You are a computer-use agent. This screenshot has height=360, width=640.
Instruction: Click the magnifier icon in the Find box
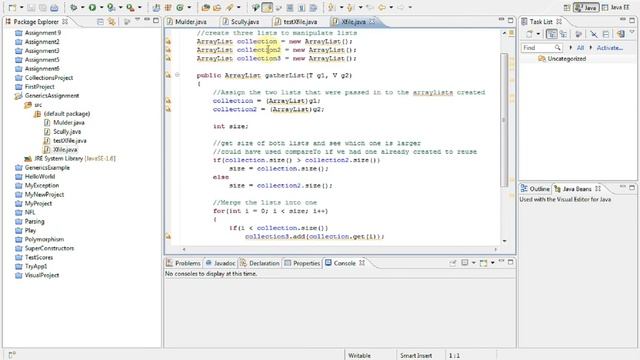coord(557,48)
